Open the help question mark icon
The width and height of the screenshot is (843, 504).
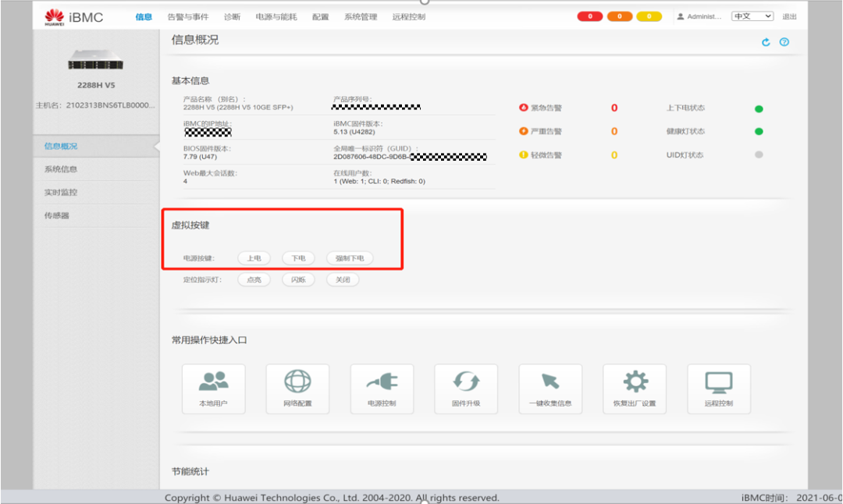784,42
